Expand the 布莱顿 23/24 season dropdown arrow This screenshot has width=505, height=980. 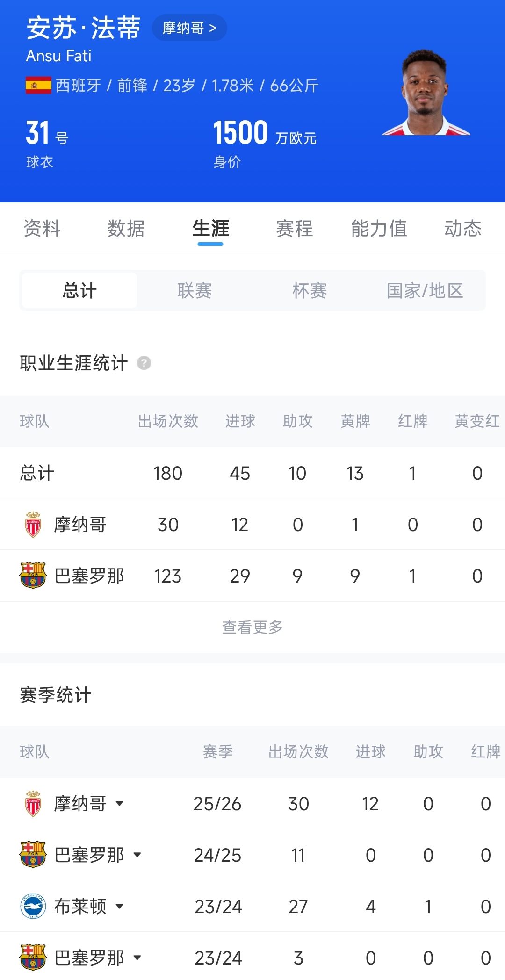[x=120, y=906]
